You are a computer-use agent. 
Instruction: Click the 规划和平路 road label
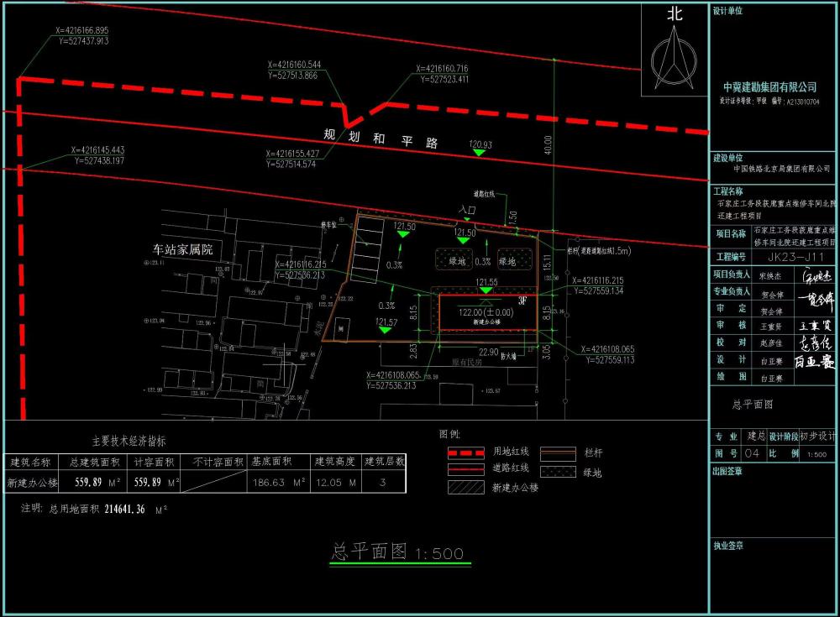pyautogui.click(x=381, y=138)
